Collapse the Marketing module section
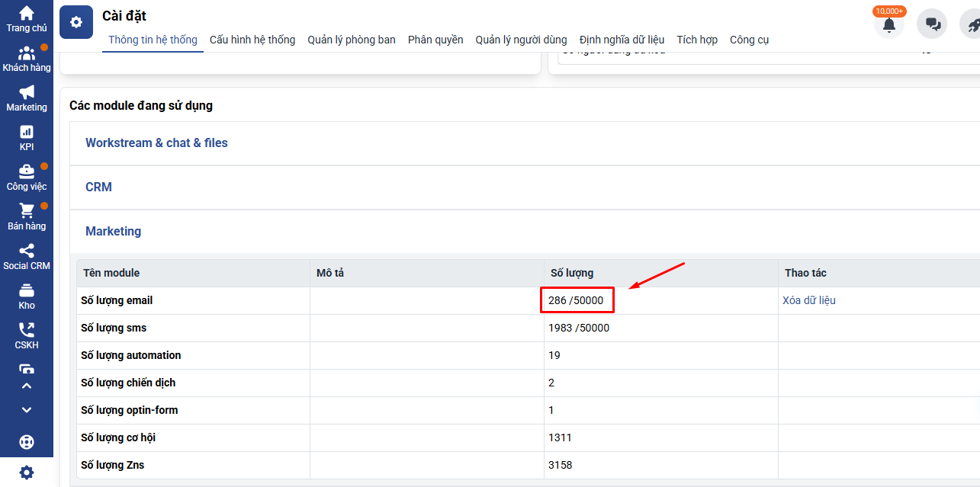 (113, 232)
